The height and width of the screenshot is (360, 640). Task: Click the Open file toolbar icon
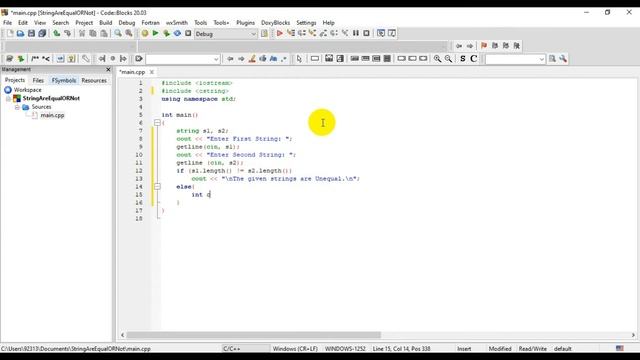click(x=20, y=33)
